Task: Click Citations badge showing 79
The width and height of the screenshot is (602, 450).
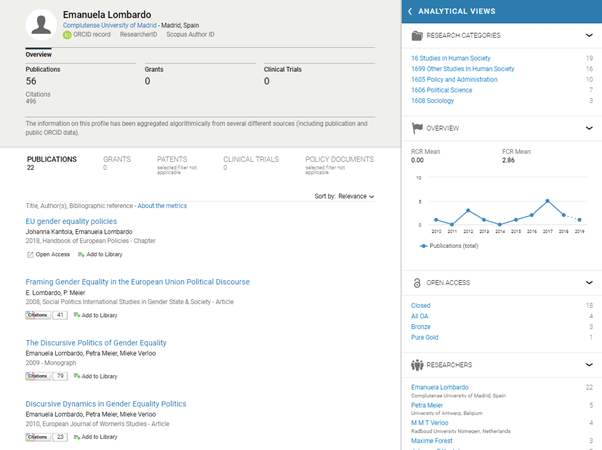Action: tap(47, 376)
